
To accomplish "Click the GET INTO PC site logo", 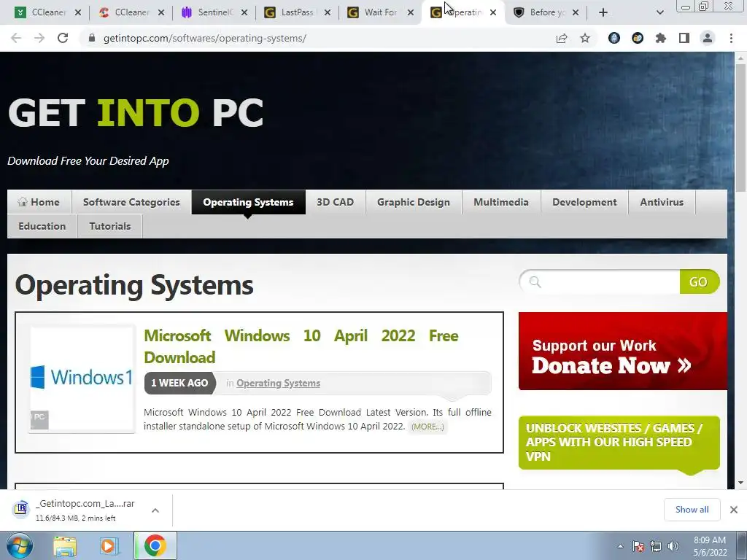I will click(x=136, y=112).
